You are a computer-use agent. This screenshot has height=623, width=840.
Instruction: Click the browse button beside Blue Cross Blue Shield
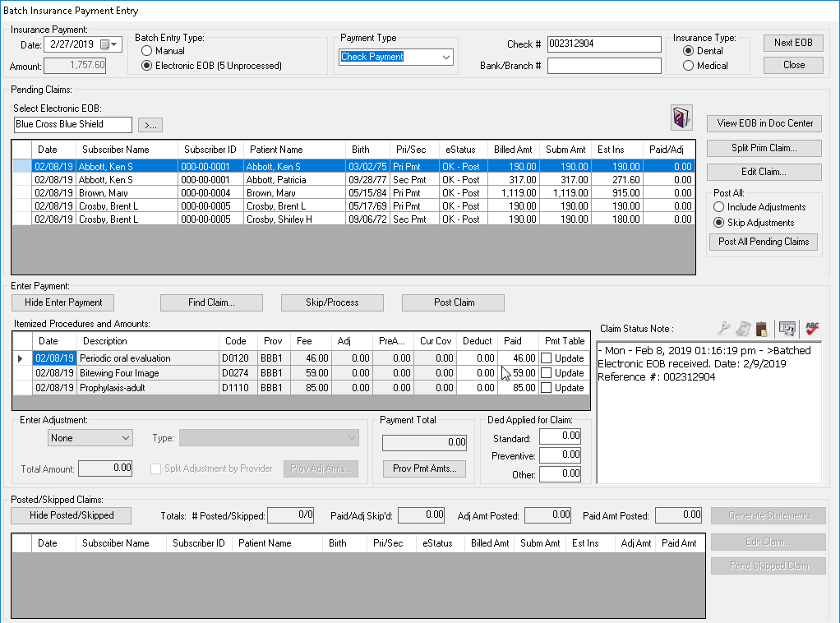[x=150, y=125]
